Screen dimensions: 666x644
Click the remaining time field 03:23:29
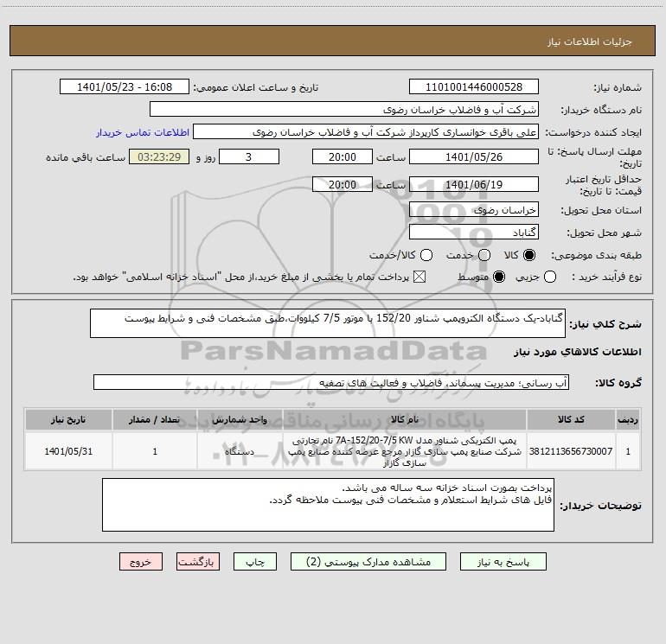coord(159,156)
